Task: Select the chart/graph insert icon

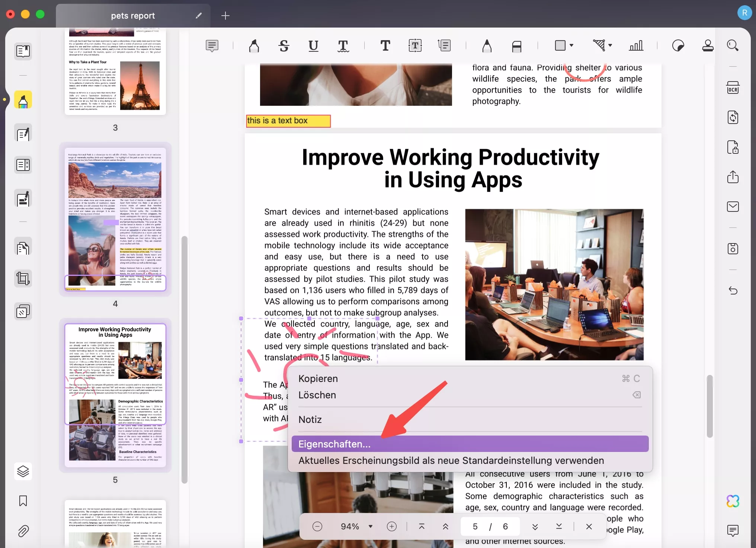Action: pyautogui.click(x=636, y=46)
